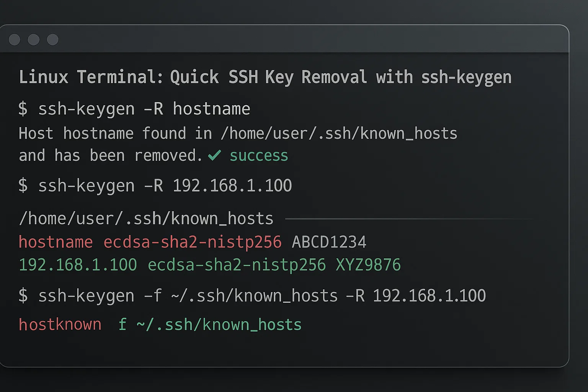Click the first gray window dot
The width and height of the screenshot is (588, 392).
click(15, 39)
